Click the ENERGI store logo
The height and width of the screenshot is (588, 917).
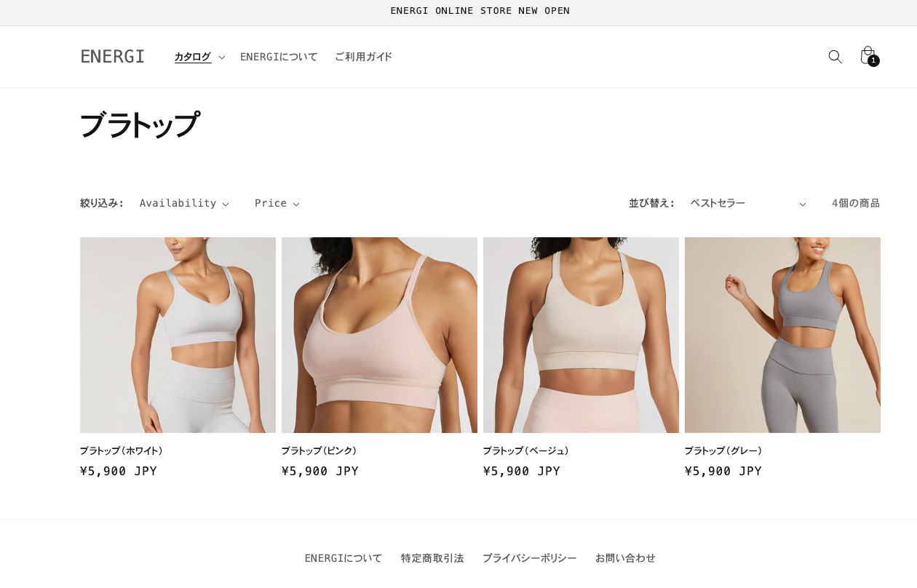click(x=113, y=57)
